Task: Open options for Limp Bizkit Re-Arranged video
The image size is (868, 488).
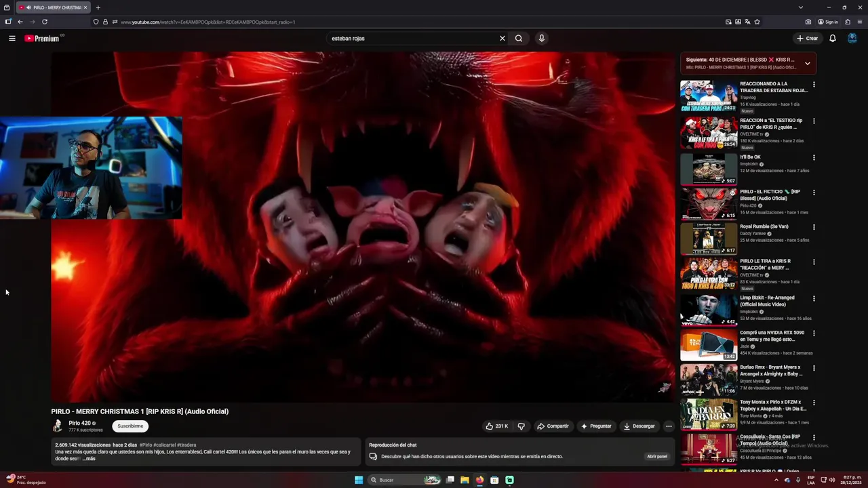Action: click(x=814, y=298)
